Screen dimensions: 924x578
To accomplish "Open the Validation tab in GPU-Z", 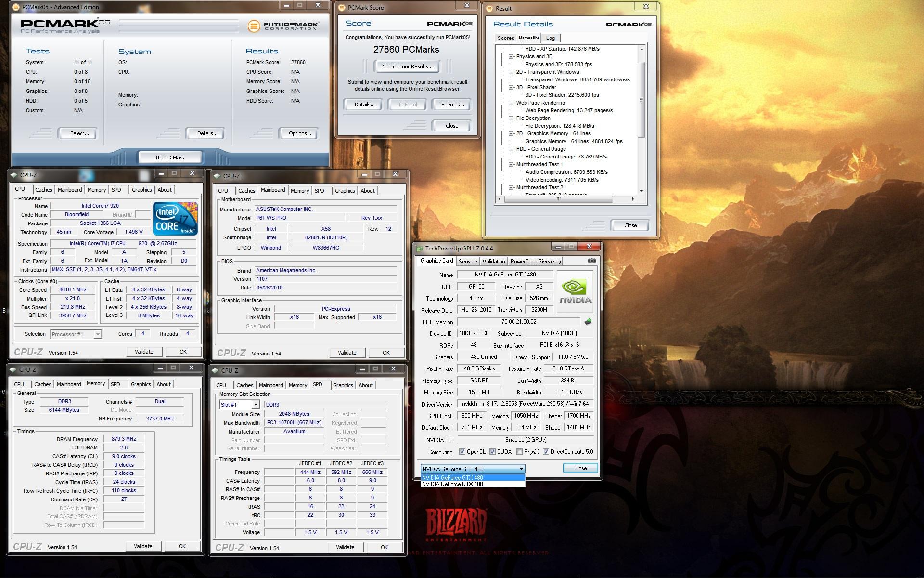I will point(494,262).
